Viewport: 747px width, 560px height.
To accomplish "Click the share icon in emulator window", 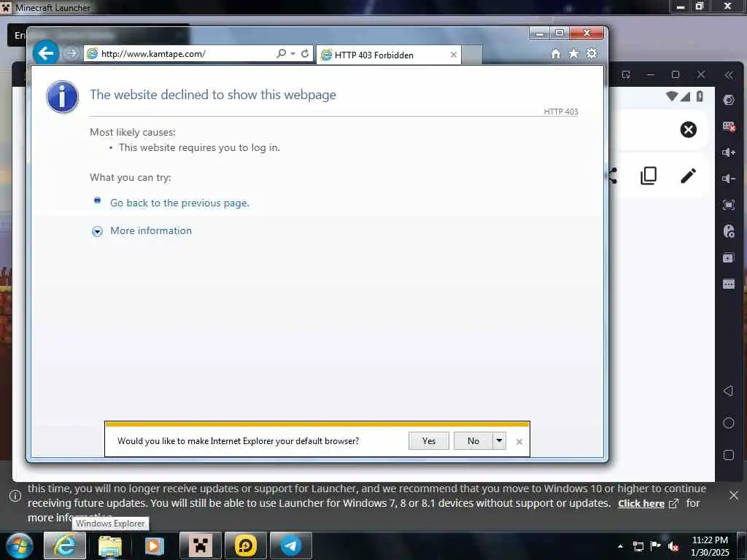I will pyautogui.click(x=613, y=176).
